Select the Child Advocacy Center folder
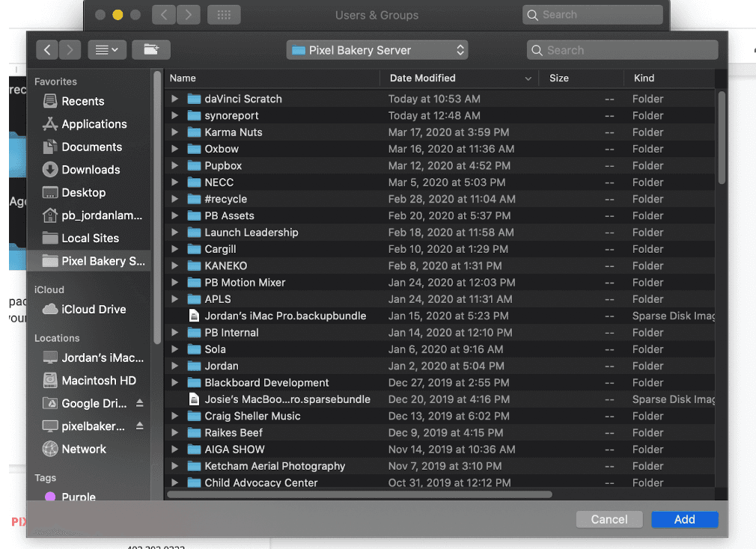 [439, 482]
